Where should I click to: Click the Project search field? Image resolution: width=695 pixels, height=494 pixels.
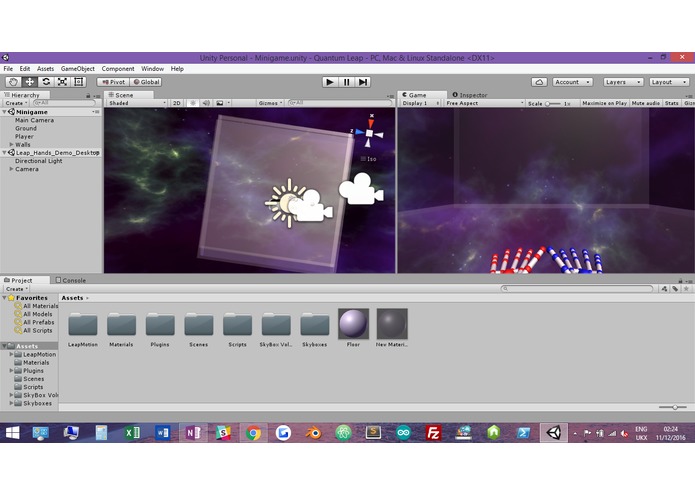tap(577, 288)
